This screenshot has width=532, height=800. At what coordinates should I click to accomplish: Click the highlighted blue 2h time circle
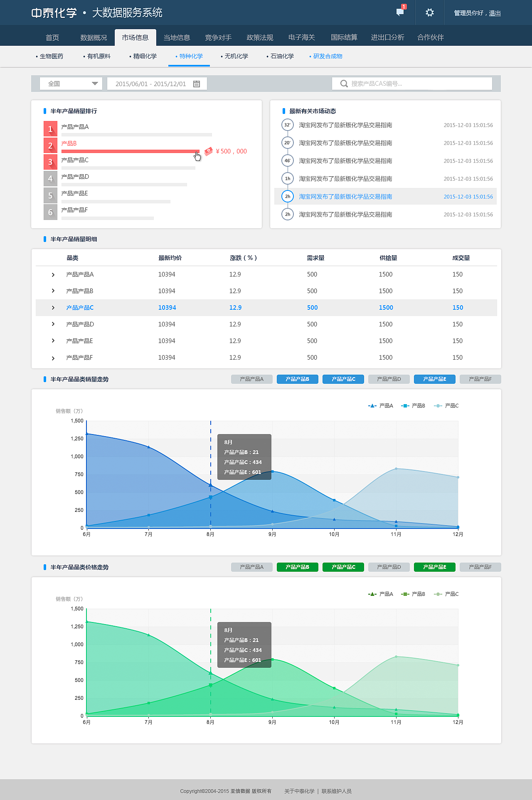coord(287,196)
